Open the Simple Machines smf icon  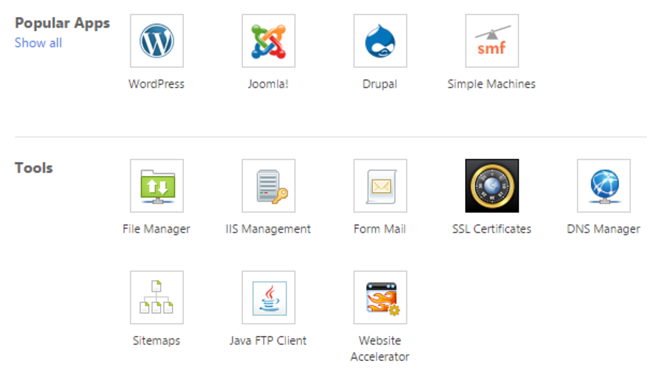(492, 41)
